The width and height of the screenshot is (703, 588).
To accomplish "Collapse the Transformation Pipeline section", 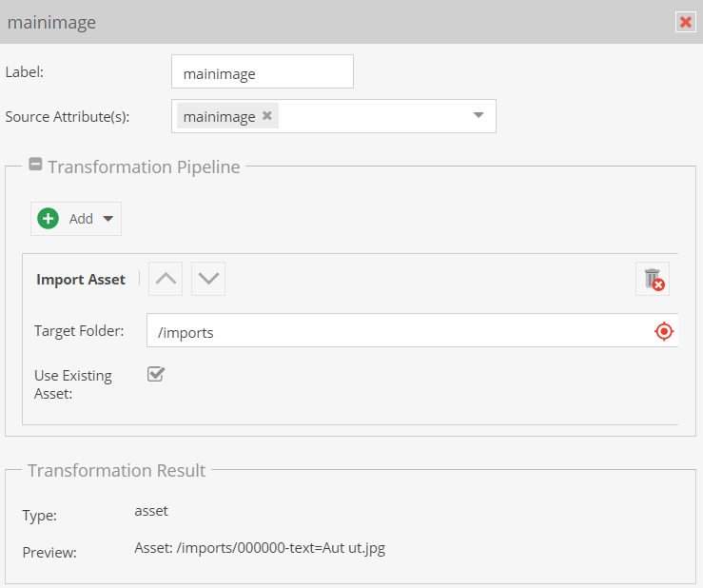I will 35,165.
